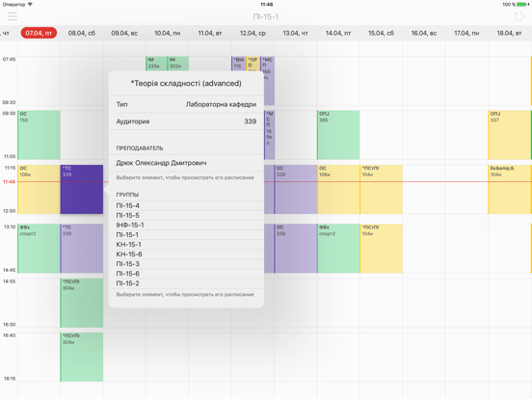Open ФВх спорт2 lesson on 14.04
The image size is (532, 399).
(x=338, y=249)
